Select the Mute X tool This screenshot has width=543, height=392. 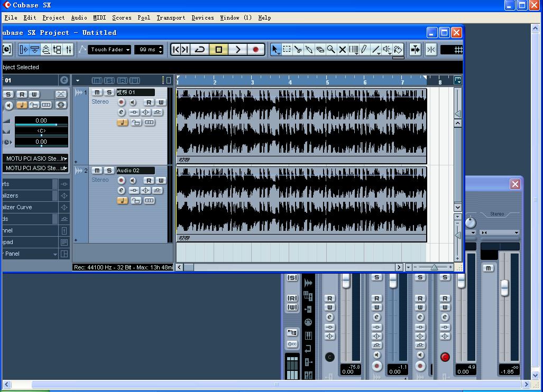pyautogui.click(x=342, y=50)
